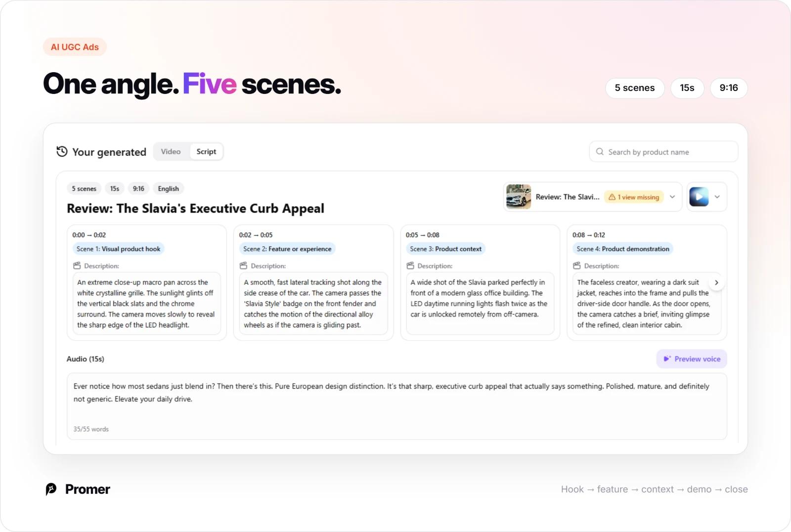Click the Promer logo icon
Screen dimensions: 791x532
[x=51, y=489]
